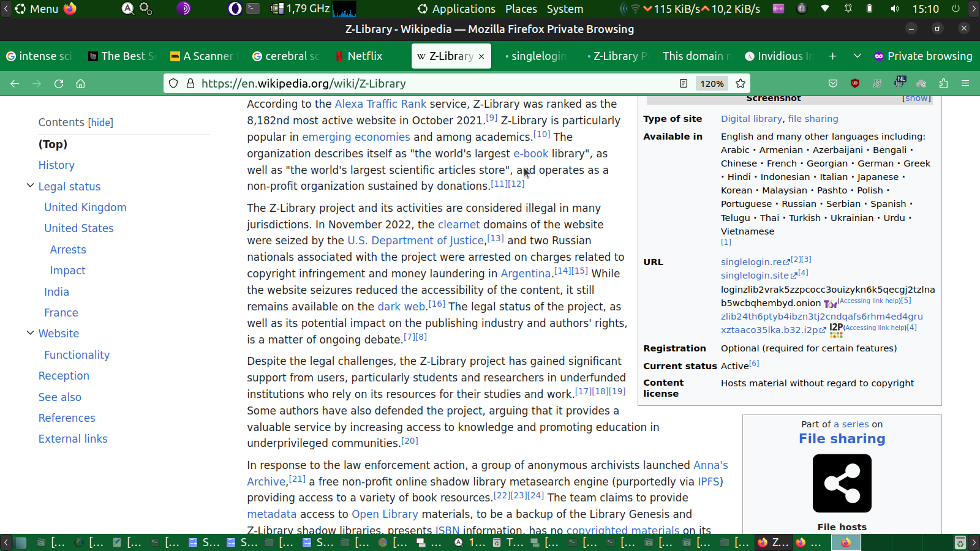Collapse the Legal status section in contents
The image size is (980, 551).
(x=30, y=186)
